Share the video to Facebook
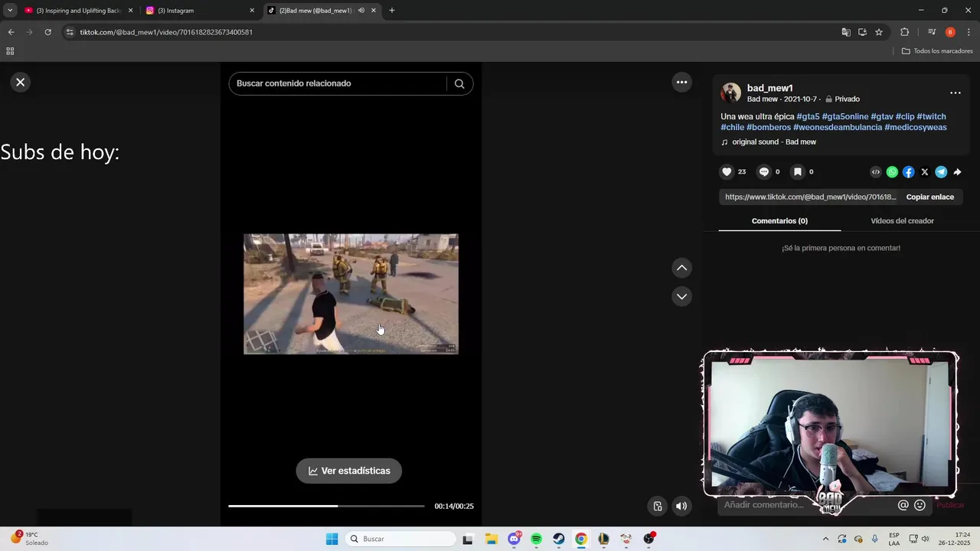The image size is (980, 551). pyautogui.click(x=908, y=172)
